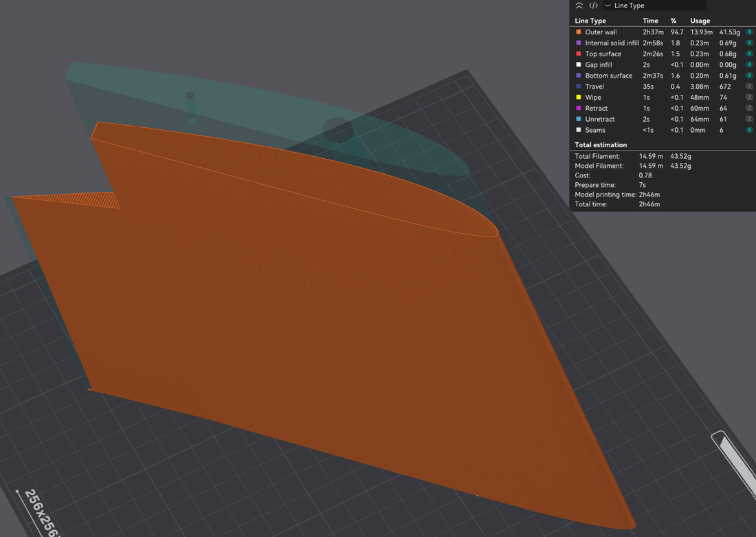Click the orange Outer wall color swatch
The width and height of the screenshot is (756, 537).
579,32
